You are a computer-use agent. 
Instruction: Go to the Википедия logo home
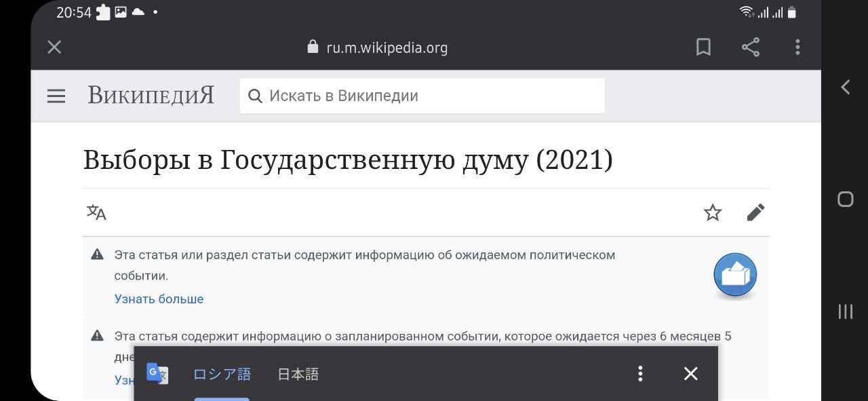151,96
